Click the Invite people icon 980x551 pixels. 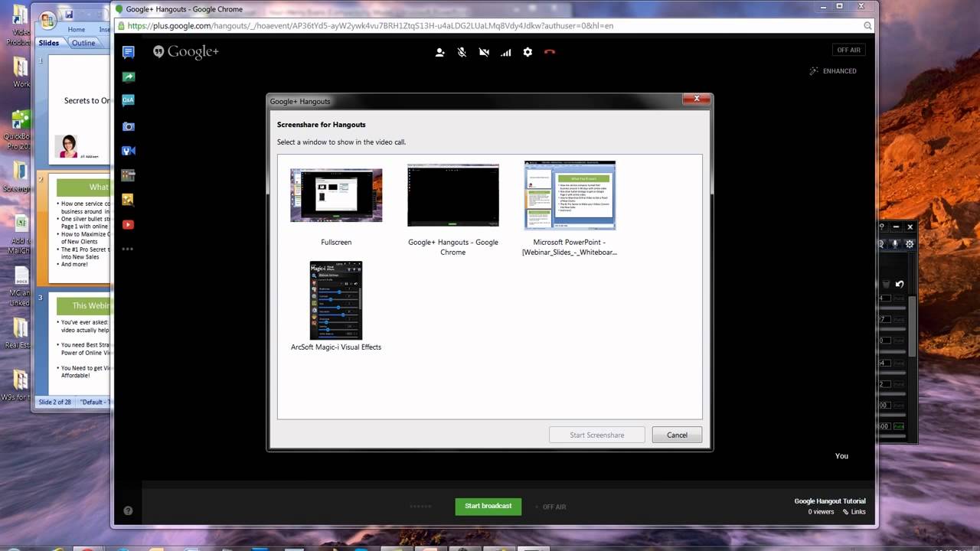[440, 52]
